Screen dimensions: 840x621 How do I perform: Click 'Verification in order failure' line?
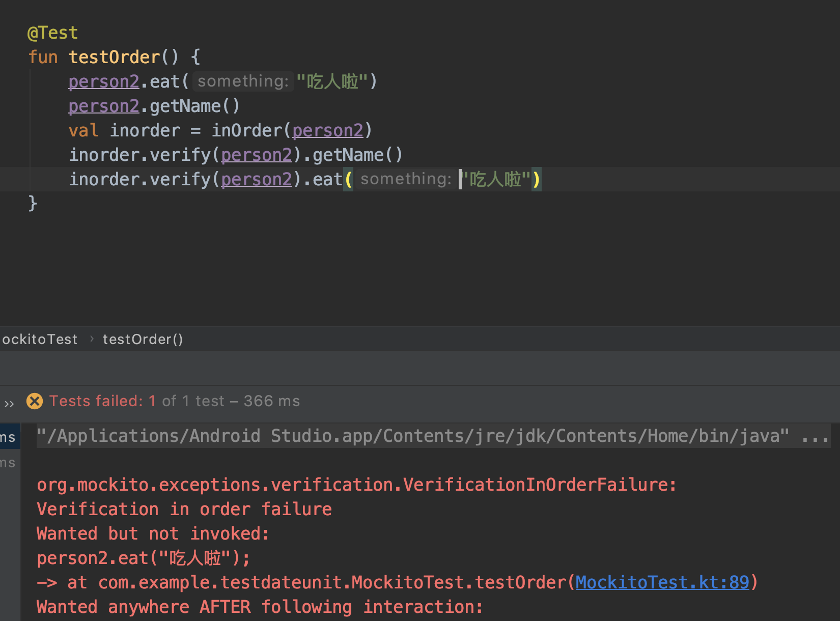click(184, 509)
